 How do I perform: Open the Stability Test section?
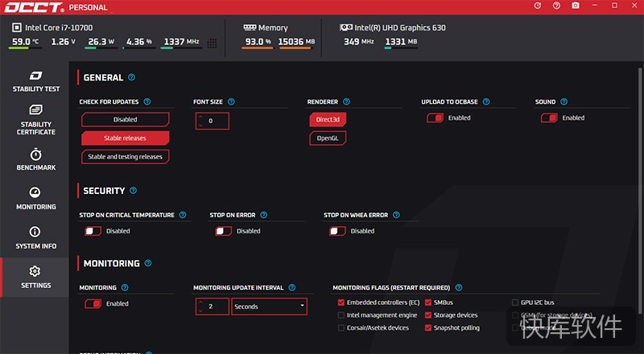pos(35,81)
